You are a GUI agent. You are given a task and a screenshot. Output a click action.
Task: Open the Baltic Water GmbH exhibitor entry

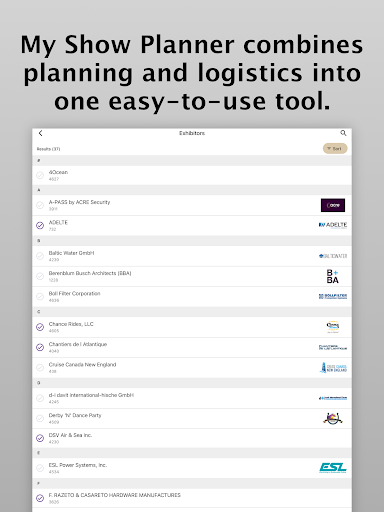[x=192, y=256]
